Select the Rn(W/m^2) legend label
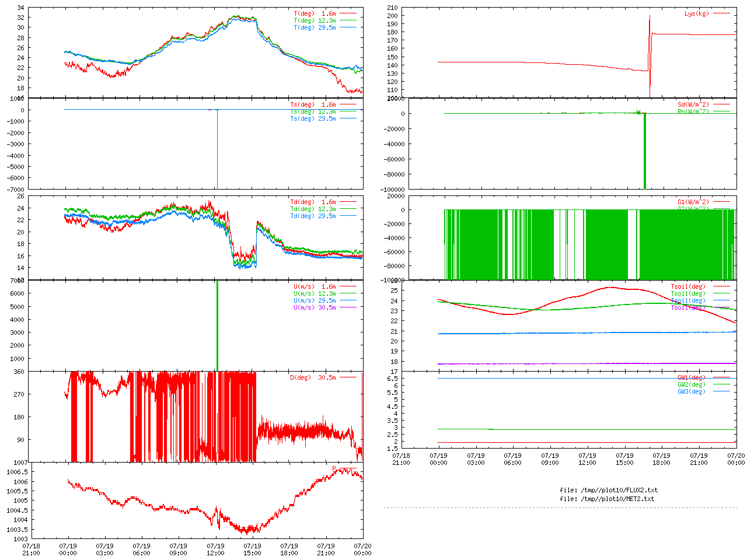Viewport: 747px width, 560px height. pyautogui.click(x=693, y=111)
